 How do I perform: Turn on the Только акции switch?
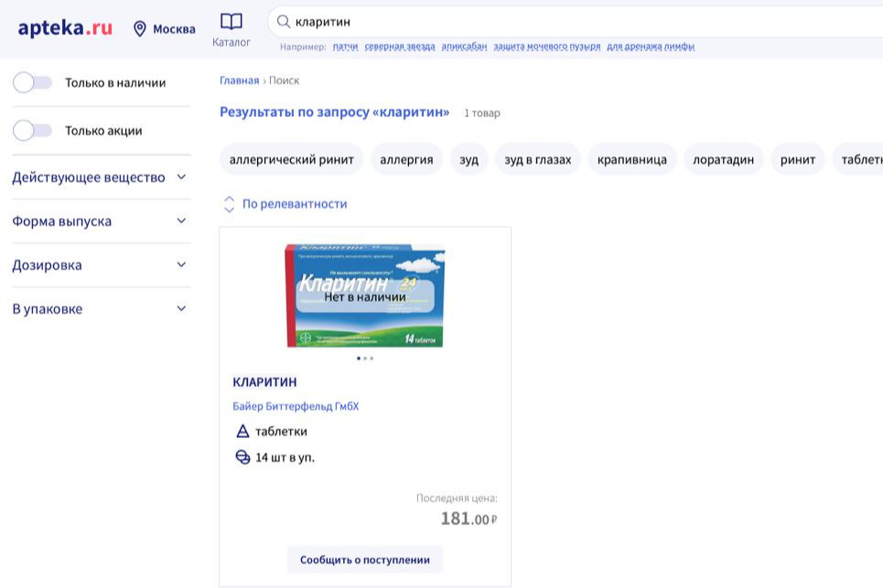tap(32, 131)
